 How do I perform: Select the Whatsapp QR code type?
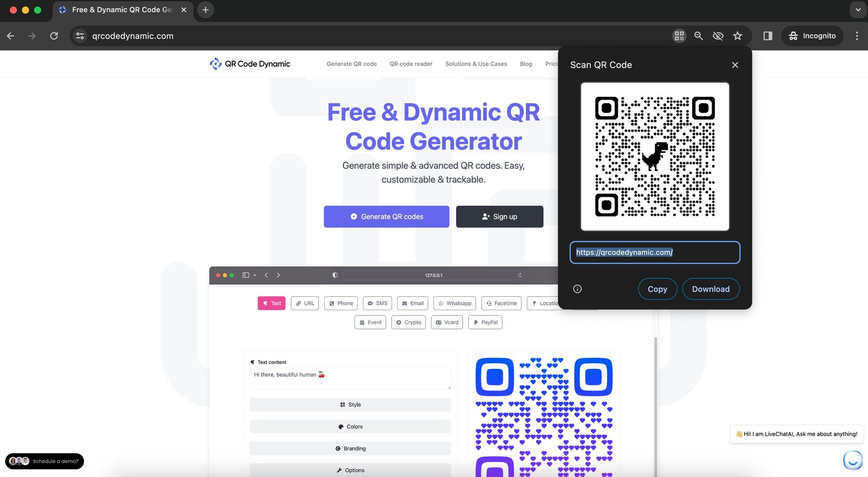pyautogui.click(x=454, y=303)
